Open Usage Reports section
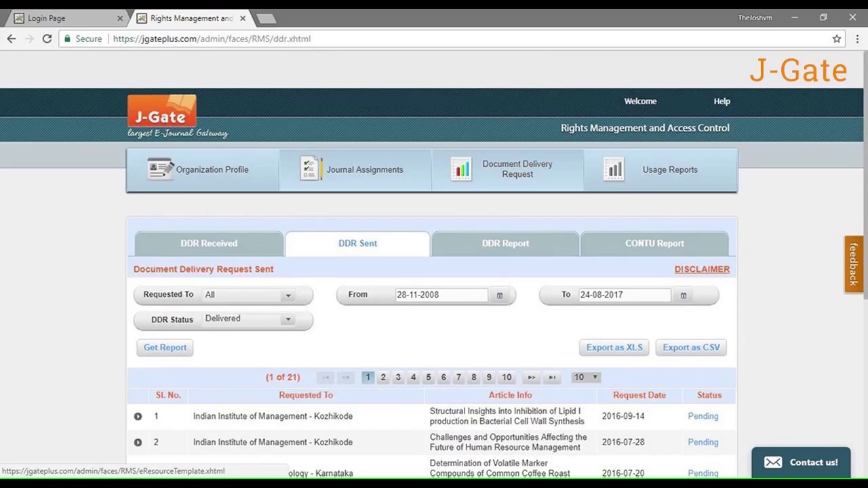This screenshot has width=868, height=488. point(660,169)
